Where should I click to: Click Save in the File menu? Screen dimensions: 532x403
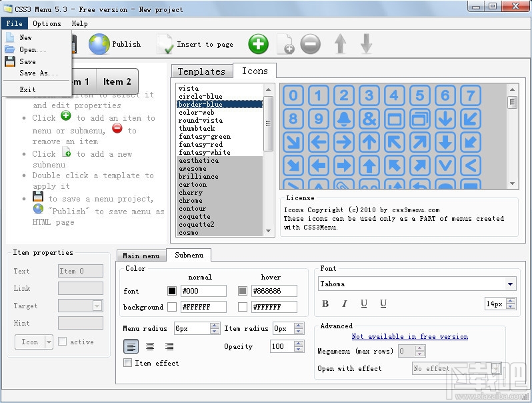point(27,61)
